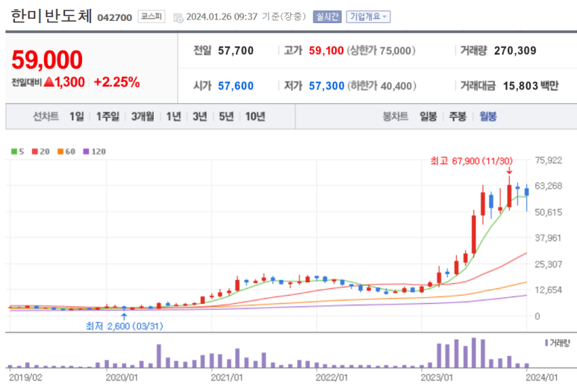Screen dimensions: 577x392
Task: Select the 1년 line chart tab
Action: click(173, 116)
